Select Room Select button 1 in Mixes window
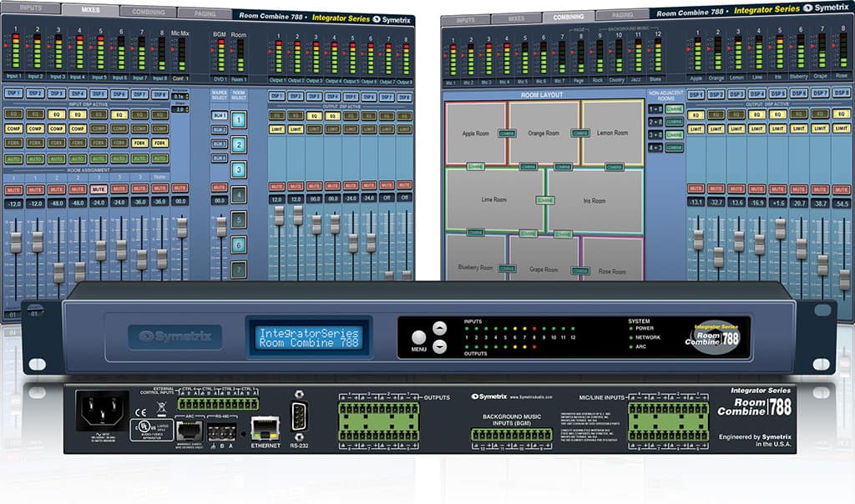The height and width of the screenshot is (504, 855). coord(239,120)
